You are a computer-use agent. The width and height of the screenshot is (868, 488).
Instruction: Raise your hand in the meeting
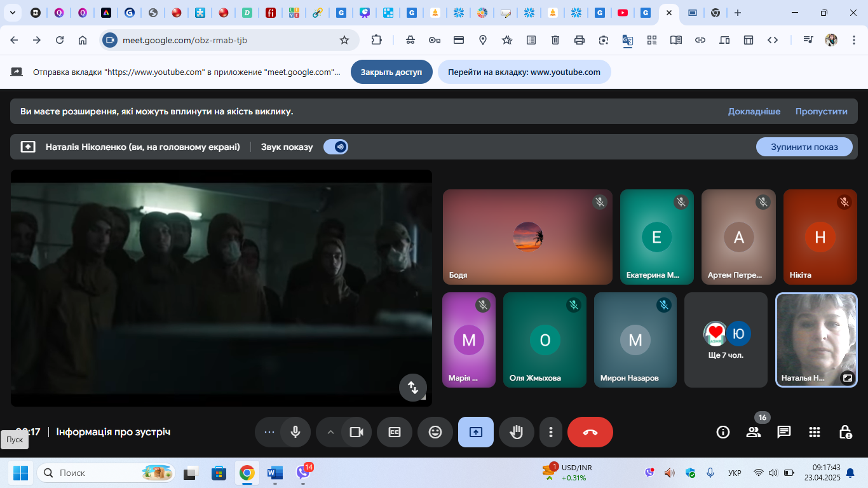coord(517,432)
